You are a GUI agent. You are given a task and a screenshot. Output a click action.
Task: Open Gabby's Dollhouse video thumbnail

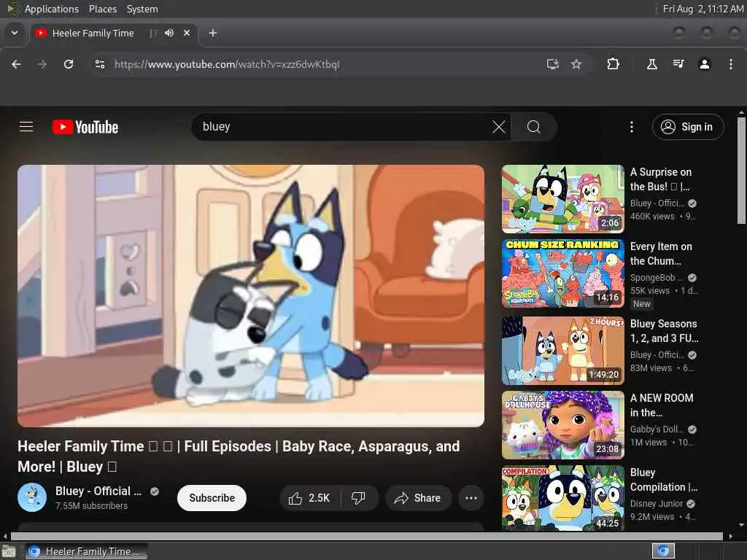click(x=563, y=425)
